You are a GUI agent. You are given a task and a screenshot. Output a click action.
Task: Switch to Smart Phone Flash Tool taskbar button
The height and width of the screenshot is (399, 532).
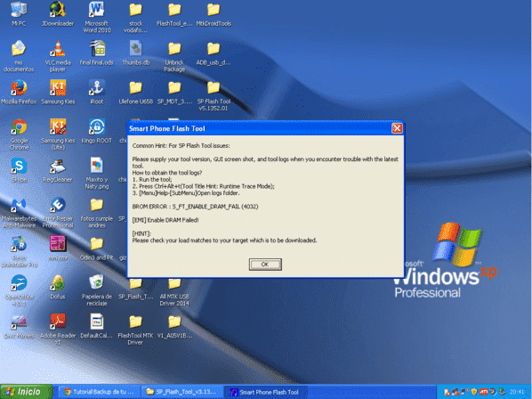point(266,392)
